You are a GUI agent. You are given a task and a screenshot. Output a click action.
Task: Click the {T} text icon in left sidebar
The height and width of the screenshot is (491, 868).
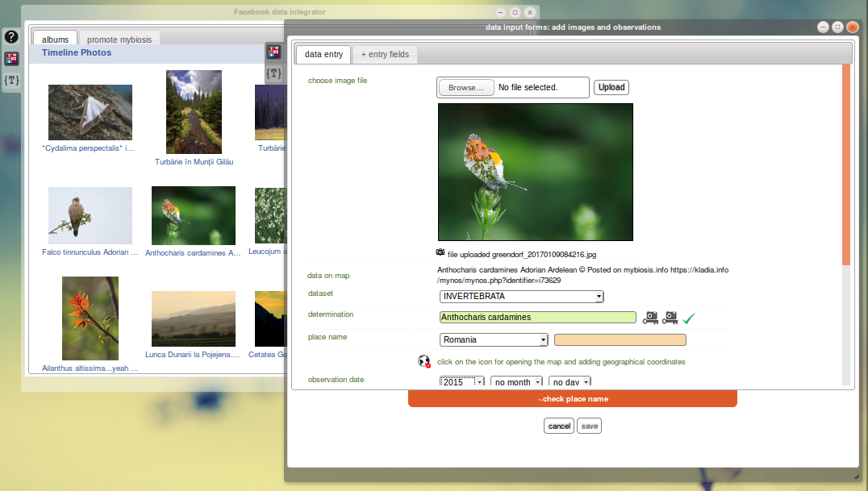[x=11, y=80]
